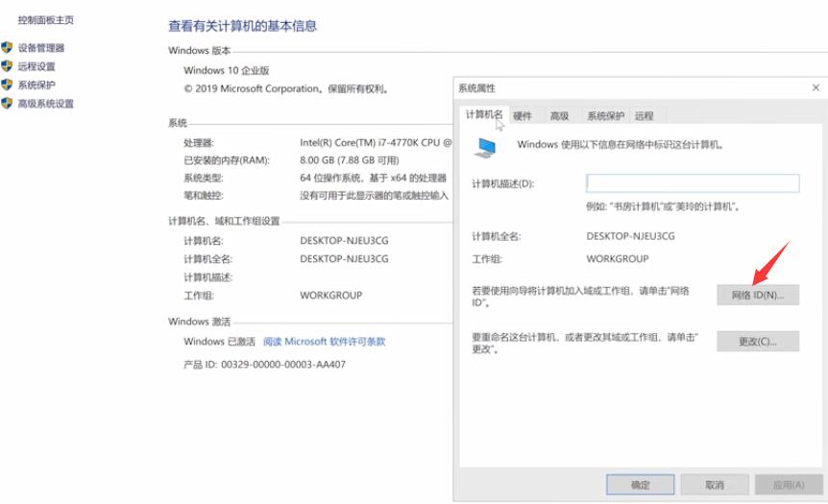Confirm with the 确定 button
This screenshot has width=828, height=504.
tap(640, 485)
